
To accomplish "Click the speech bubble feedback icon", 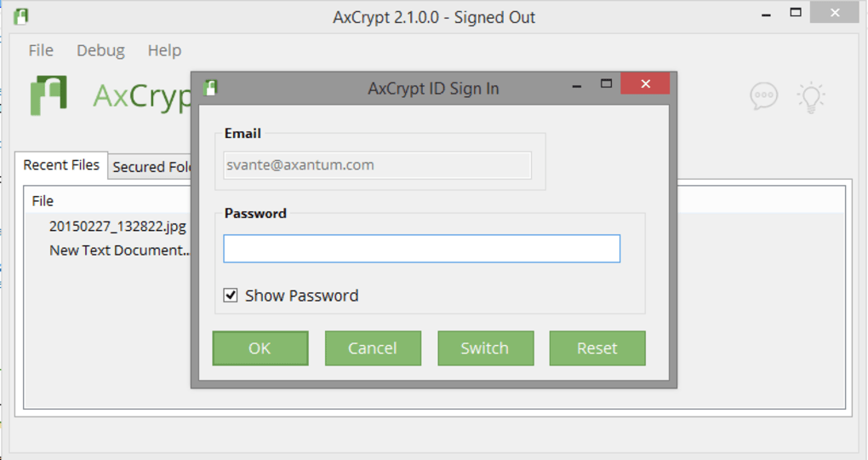I will (764, 96).
